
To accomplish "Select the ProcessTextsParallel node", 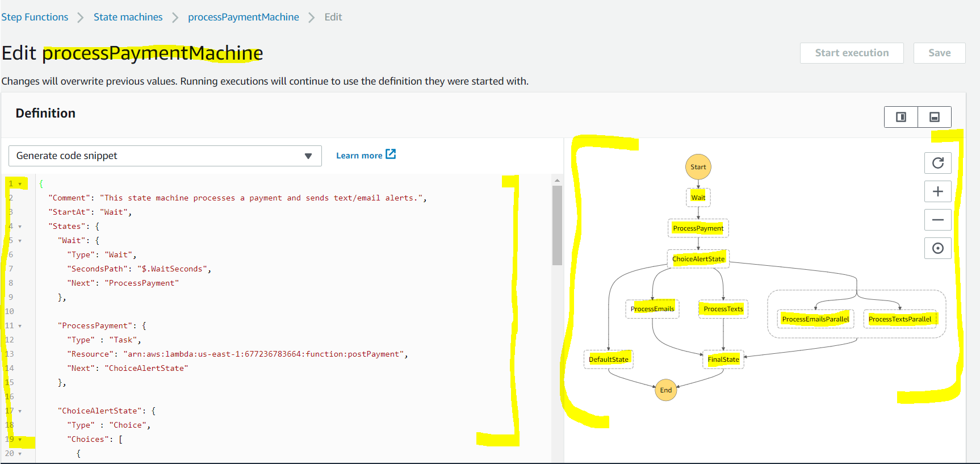I will [x=900, y=319].
